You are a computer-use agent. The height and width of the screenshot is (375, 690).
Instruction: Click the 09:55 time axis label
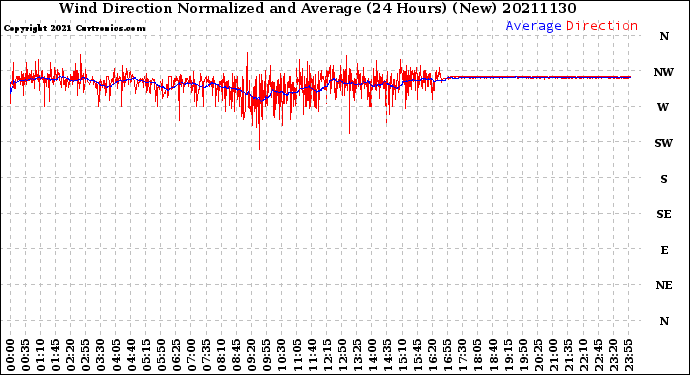click(x=266, y=355)
